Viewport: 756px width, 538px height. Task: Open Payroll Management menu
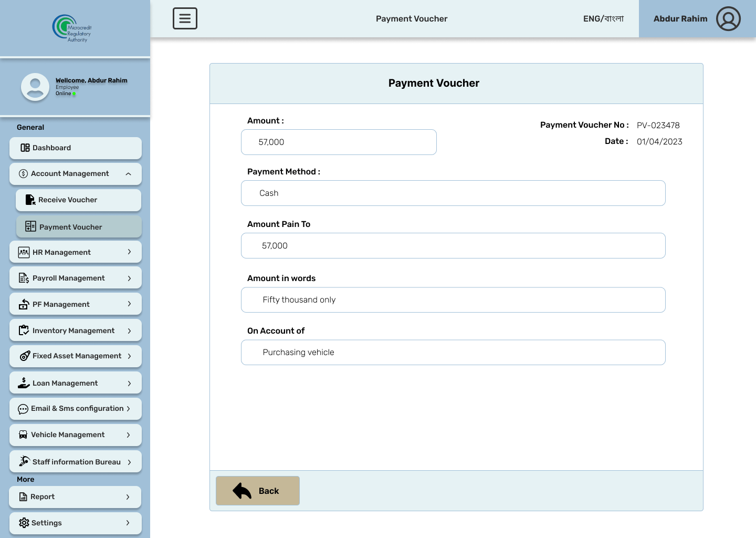[x=76, y=278]
